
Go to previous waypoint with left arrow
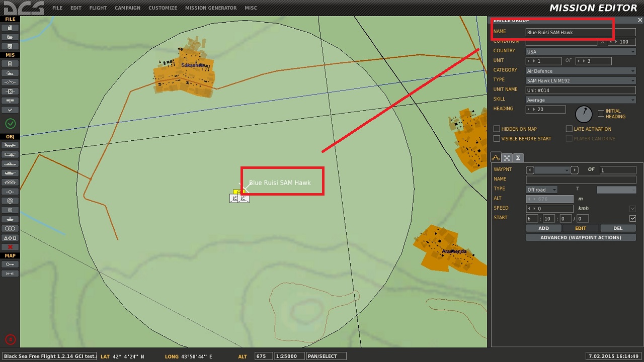point(530,170)
